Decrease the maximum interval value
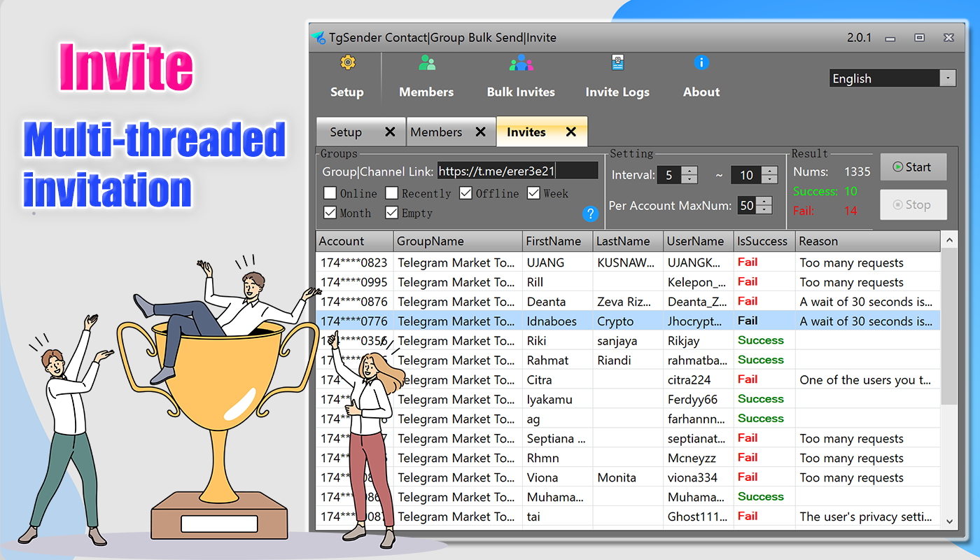The image size is (980, 560). 770,179
